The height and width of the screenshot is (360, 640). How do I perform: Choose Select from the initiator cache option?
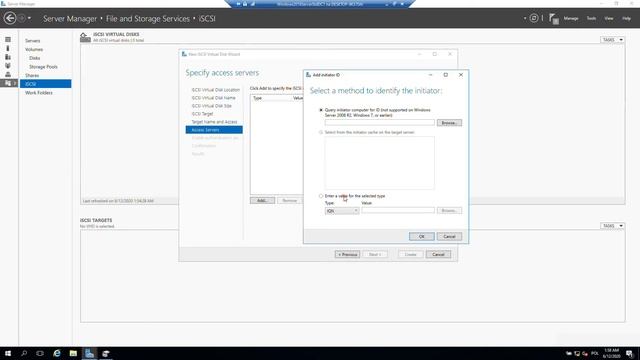321,132
